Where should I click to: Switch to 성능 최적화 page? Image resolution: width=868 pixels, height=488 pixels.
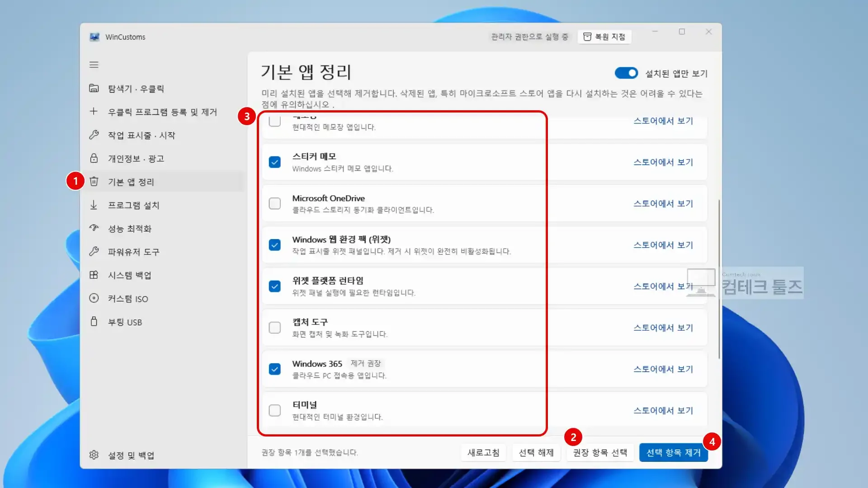(x=163, y=229)
